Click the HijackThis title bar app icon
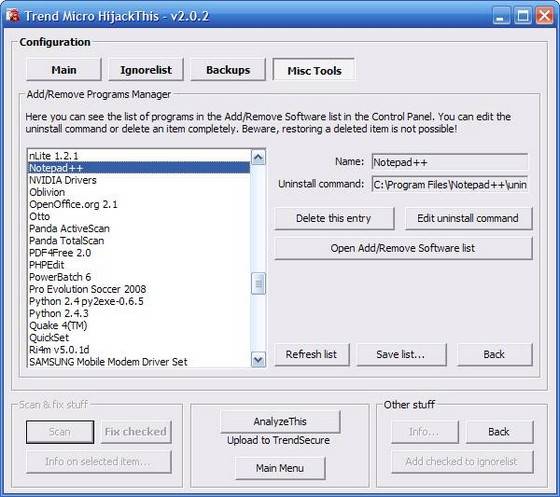 pos(13,15)
